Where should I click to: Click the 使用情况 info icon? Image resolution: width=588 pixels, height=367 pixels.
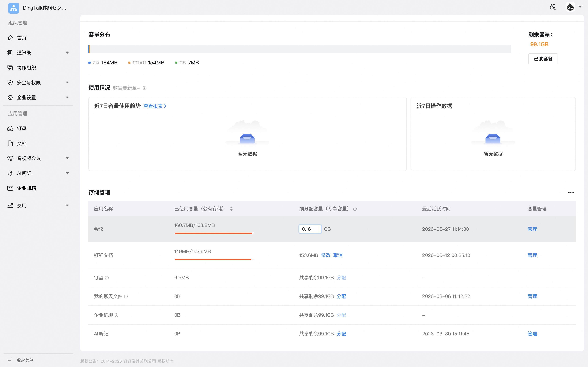click(x=144, y=88)
